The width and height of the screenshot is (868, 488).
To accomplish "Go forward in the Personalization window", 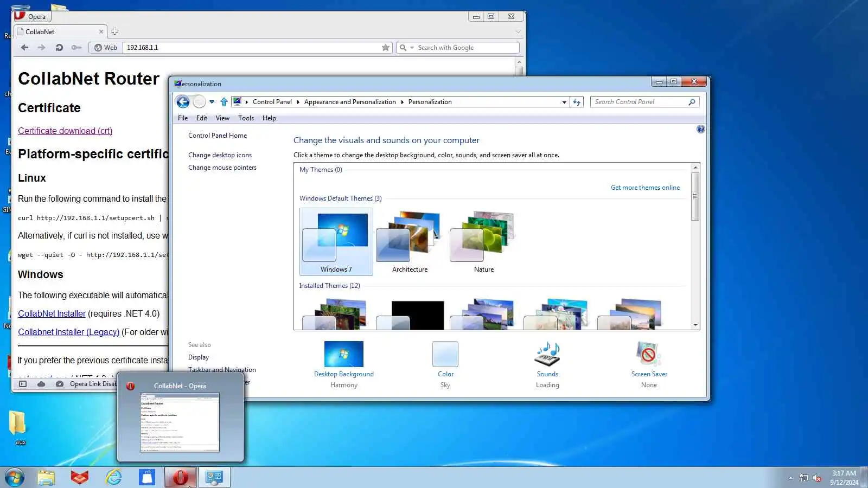I will 199,102.
